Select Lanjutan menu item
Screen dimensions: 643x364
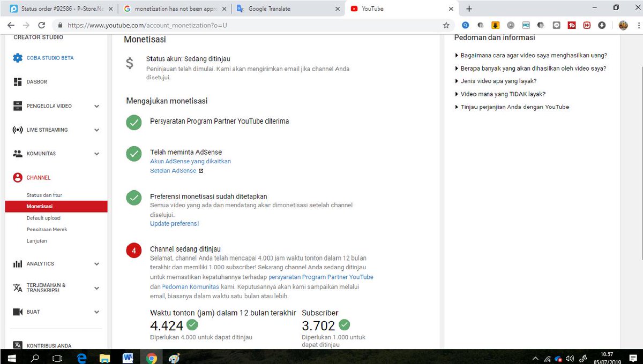tap(37, 241)
